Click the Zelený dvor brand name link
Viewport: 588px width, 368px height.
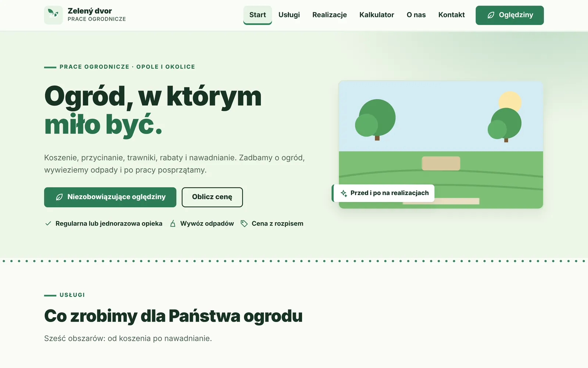click(90, 11)
